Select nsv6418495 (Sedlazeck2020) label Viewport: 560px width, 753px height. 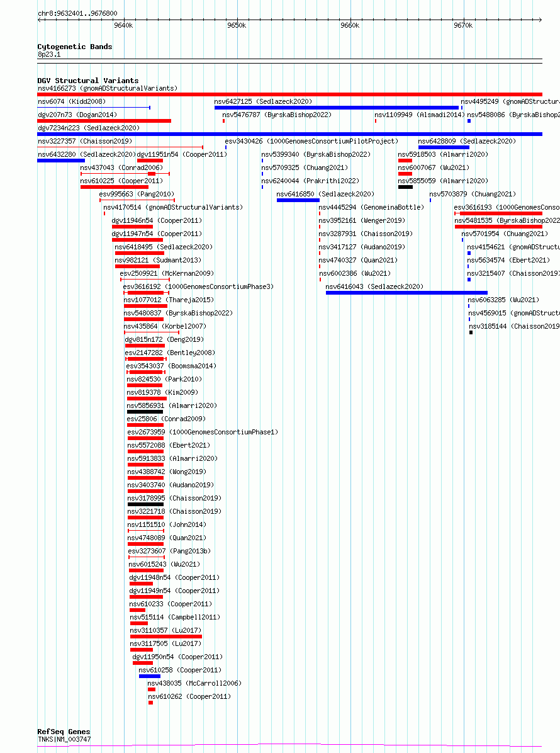tap(164, 247)
